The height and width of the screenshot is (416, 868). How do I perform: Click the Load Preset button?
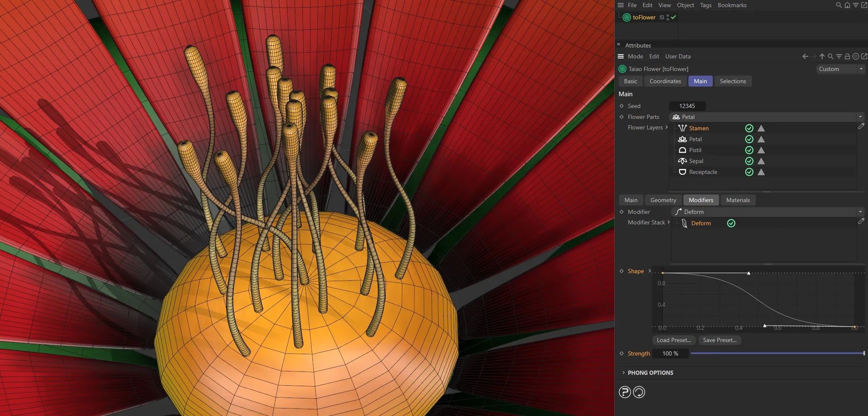pyautogui.click(x=673, y=340)
